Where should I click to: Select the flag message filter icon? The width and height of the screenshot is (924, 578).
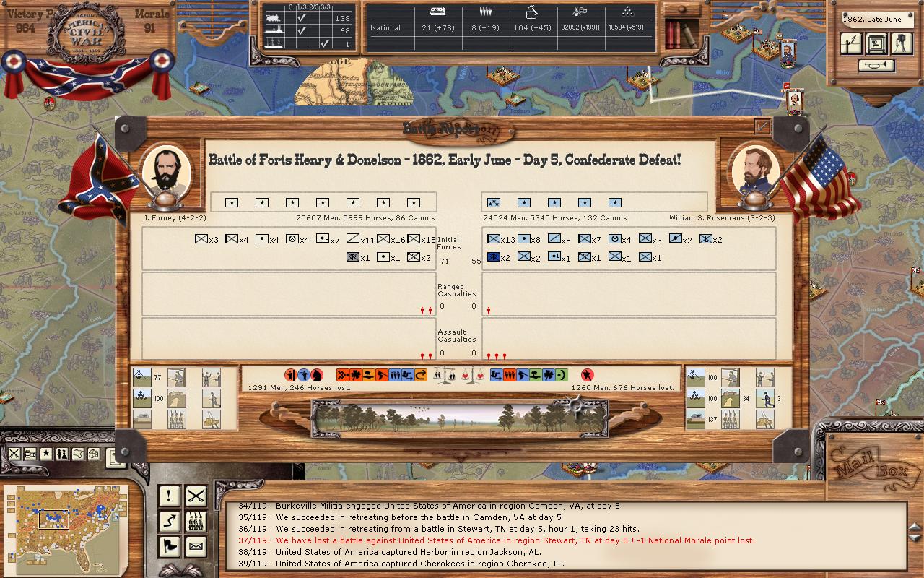(x=170, y=545)
